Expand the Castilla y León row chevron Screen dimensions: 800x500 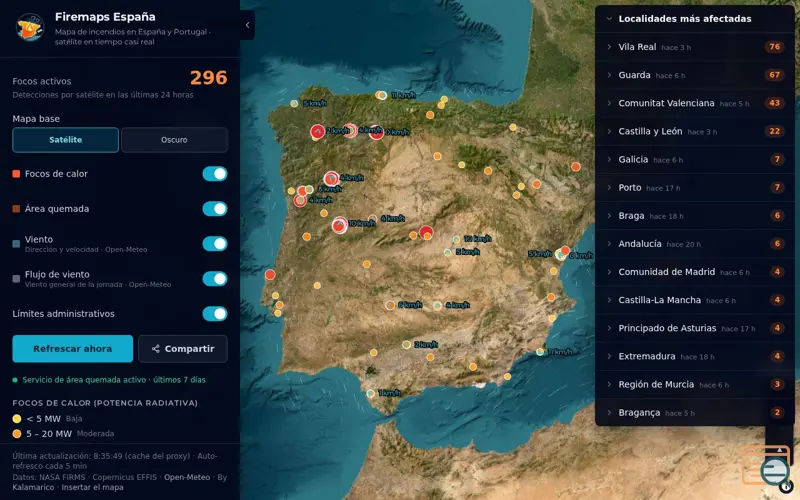coord(609,131)
